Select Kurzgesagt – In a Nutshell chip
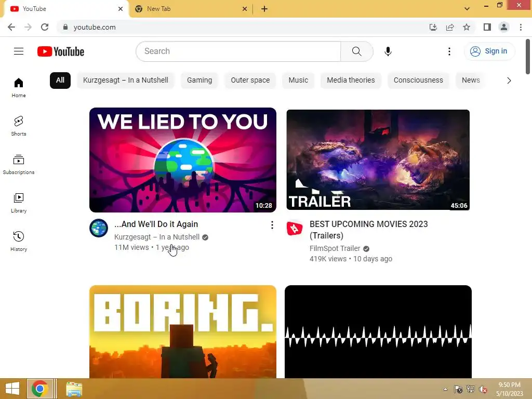This screenshot has width=532, height=399. pos(126,81)
